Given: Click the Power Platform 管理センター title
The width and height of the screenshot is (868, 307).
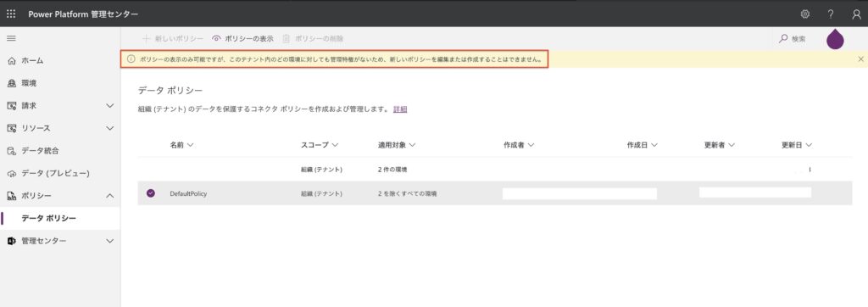Looking at the screenshot, I should coord(83,14).
